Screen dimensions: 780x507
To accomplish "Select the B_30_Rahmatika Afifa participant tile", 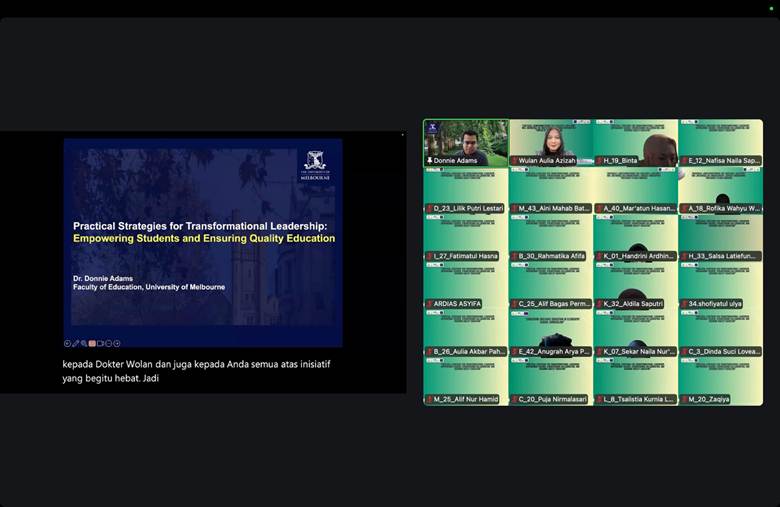I will pos(550,236).
